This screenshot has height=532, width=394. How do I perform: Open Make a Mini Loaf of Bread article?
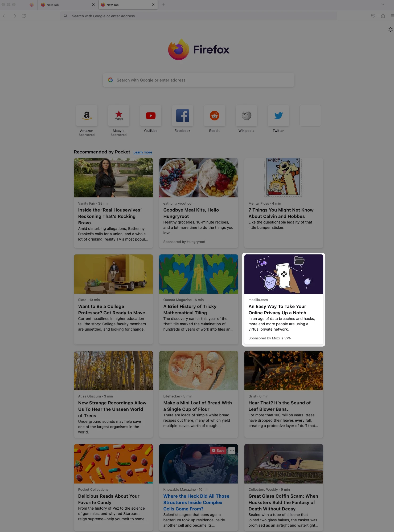pos(198,406)
